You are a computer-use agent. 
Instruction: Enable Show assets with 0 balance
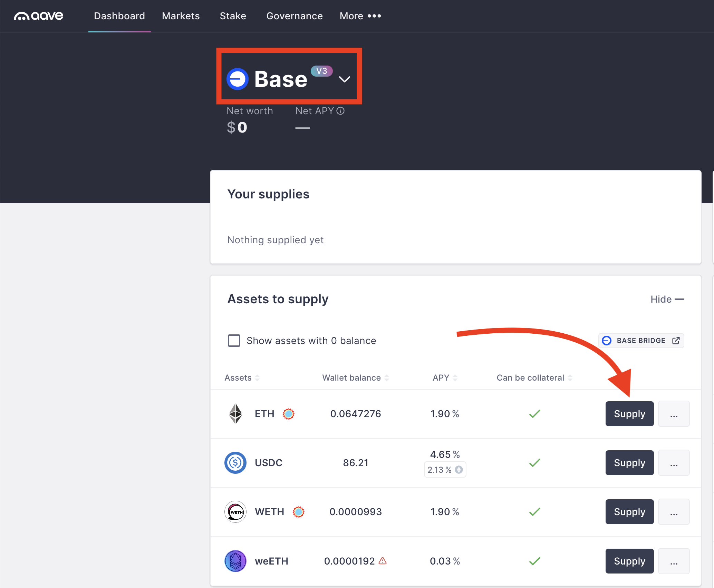234,341
